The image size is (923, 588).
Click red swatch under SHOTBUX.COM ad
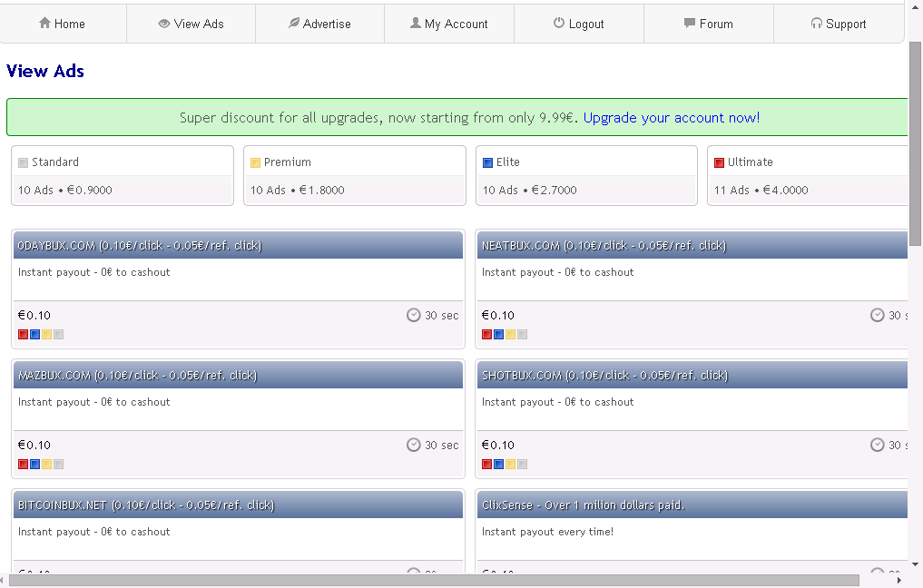486,464
